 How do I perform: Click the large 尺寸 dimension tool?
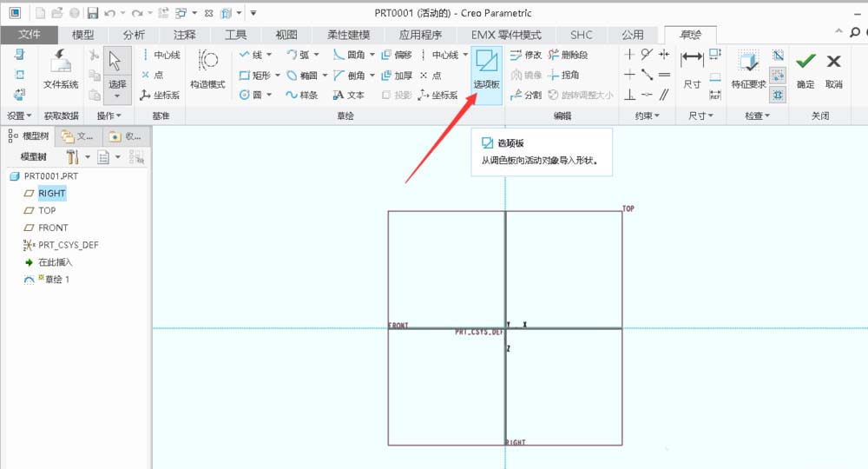tap(692, 69)
